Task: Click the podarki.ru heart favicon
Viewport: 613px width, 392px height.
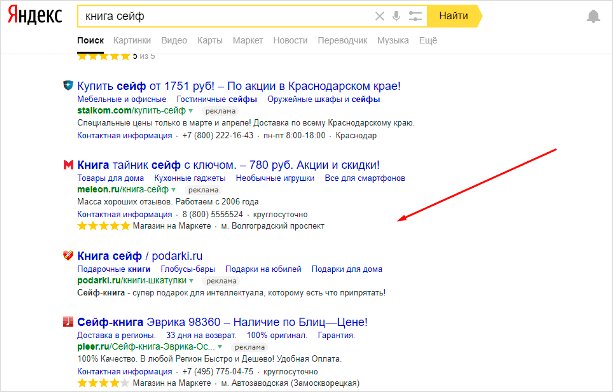Action: 68,256
